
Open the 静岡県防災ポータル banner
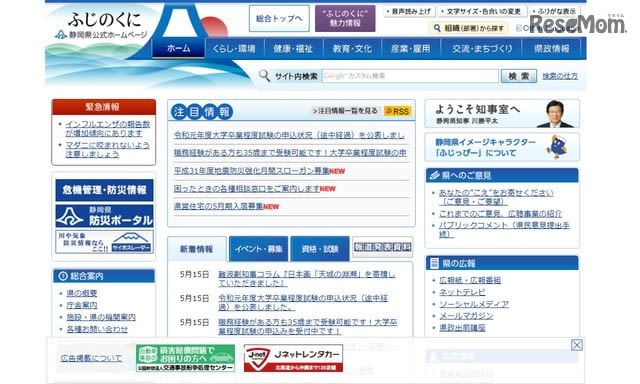(104, 216)
